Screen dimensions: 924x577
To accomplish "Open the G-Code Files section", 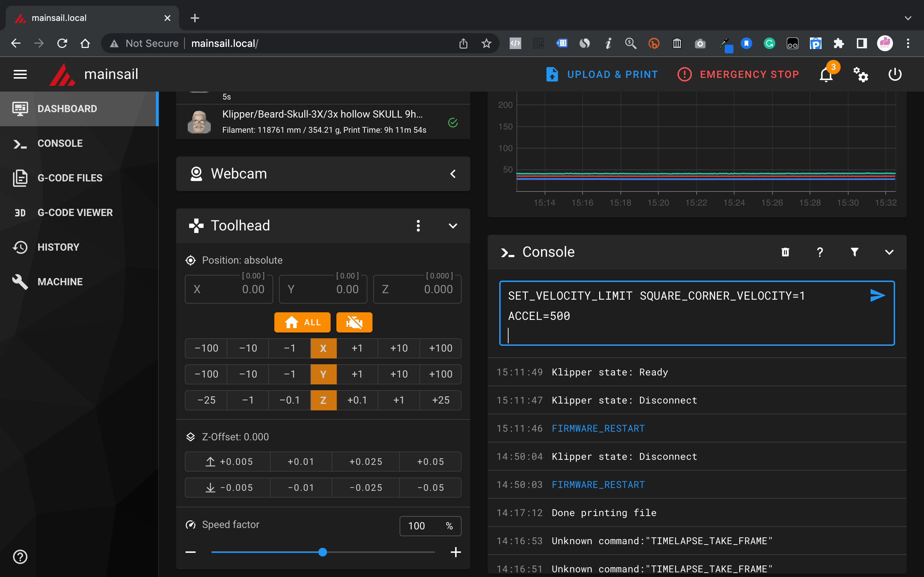I will tap(70, 177).
